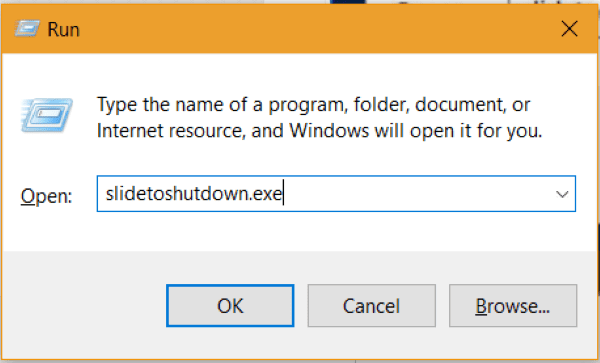Viewport: 600px width, 363px height.
Task: Click the '.exe' extension in the typed command
Action: (x=266, y=195)
